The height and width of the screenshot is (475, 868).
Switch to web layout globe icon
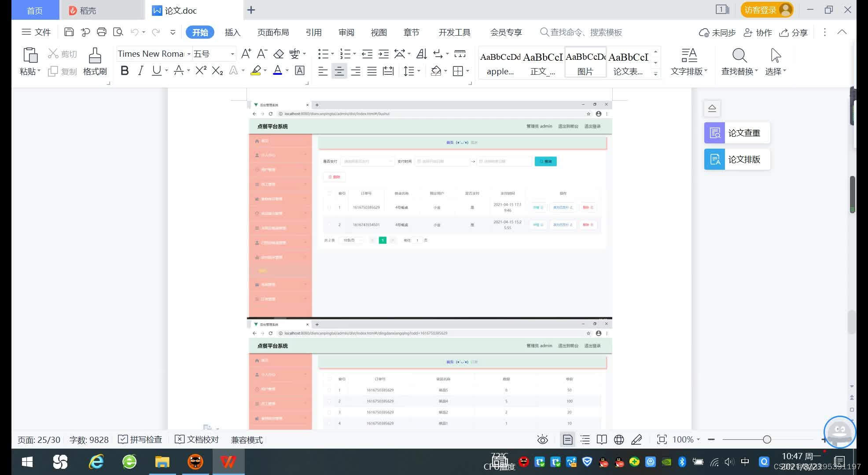(619, 439)
